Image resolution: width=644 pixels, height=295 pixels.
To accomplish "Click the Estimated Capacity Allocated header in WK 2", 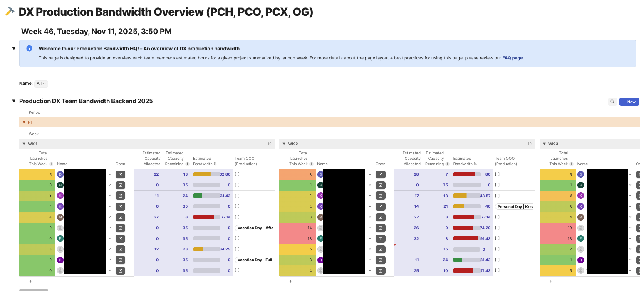I will pos(411,159).
